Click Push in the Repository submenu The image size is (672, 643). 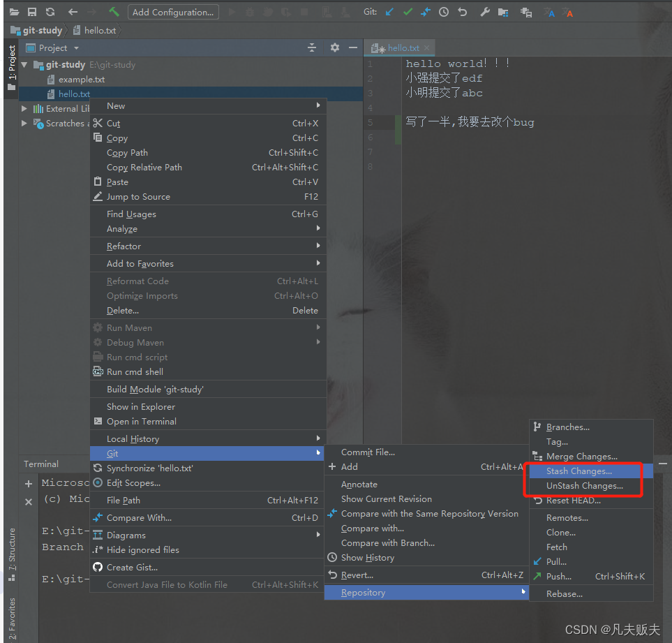pyautogui.click(x=591, y=576)
